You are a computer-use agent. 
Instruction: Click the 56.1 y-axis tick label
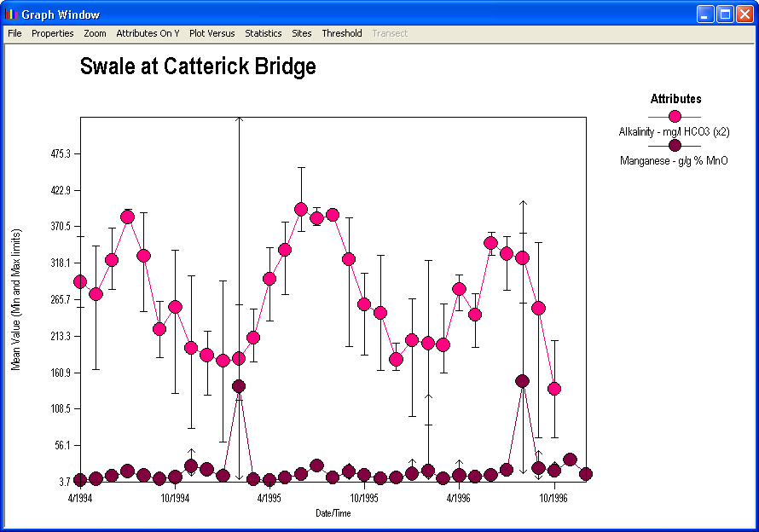click(x=63, y=445)
